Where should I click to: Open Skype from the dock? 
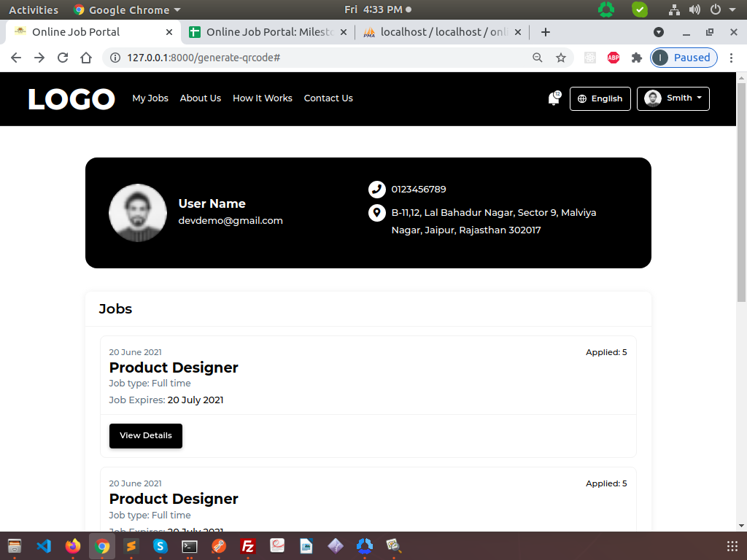click(x=160, y=545)
